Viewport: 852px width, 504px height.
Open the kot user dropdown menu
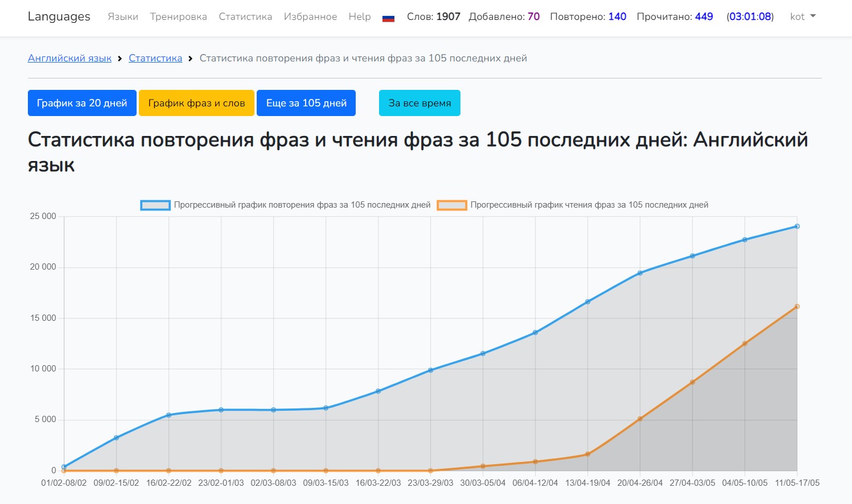tap(802, 16)
